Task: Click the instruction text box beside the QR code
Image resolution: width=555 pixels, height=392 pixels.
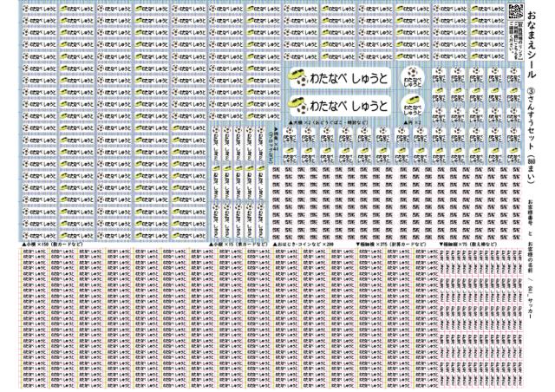Action: [517, 34]
